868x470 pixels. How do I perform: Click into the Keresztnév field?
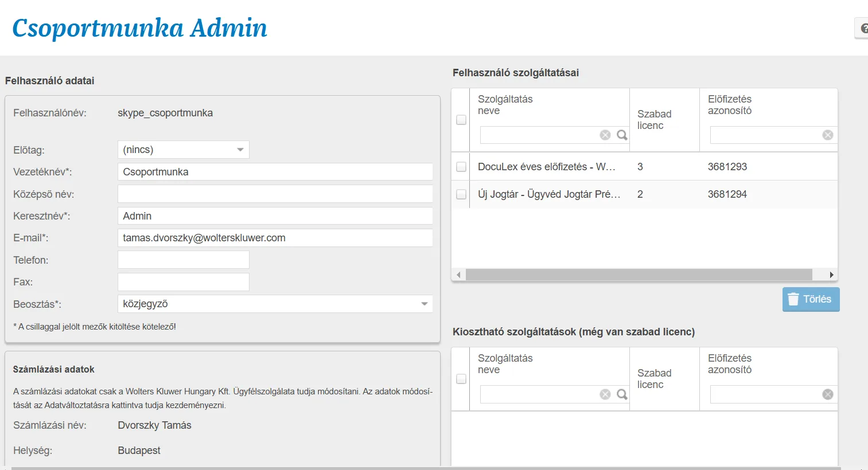[275, 216]
